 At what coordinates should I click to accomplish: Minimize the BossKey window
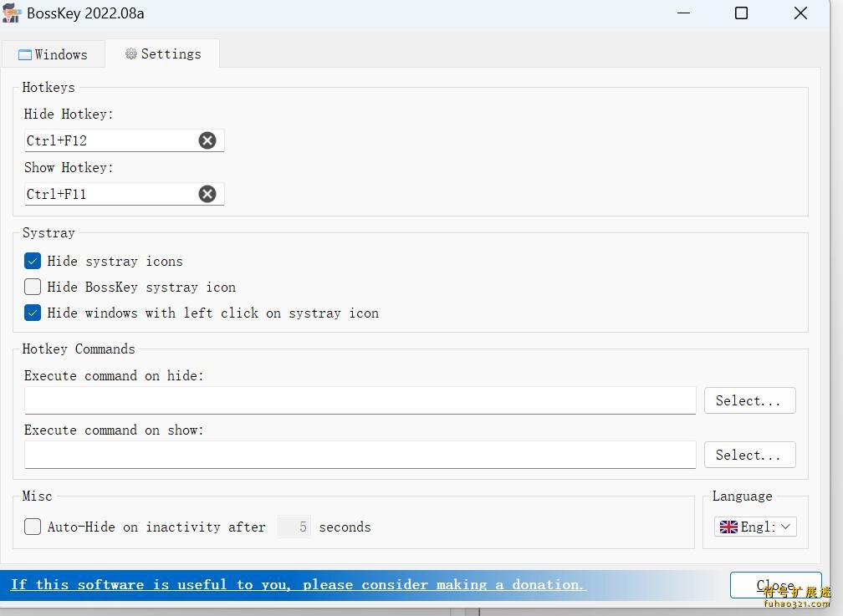coord(683,13)
